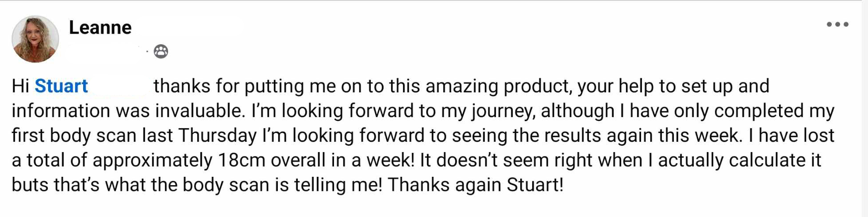Click the closing "Thanks again Stuart!" sentence
The image size is (868, 217).
pyautogui.click(x=476, y=185)
